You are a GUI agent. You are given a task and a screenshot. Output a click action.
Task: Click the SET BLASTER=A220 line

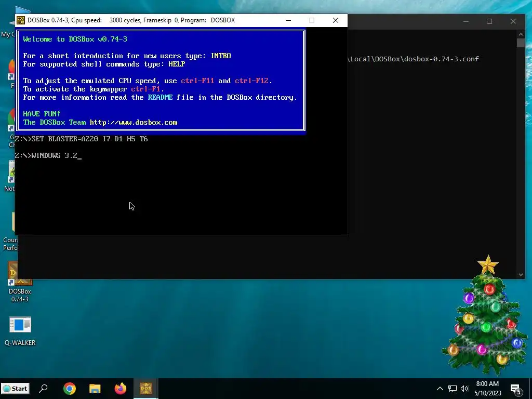tap(82, 139)
